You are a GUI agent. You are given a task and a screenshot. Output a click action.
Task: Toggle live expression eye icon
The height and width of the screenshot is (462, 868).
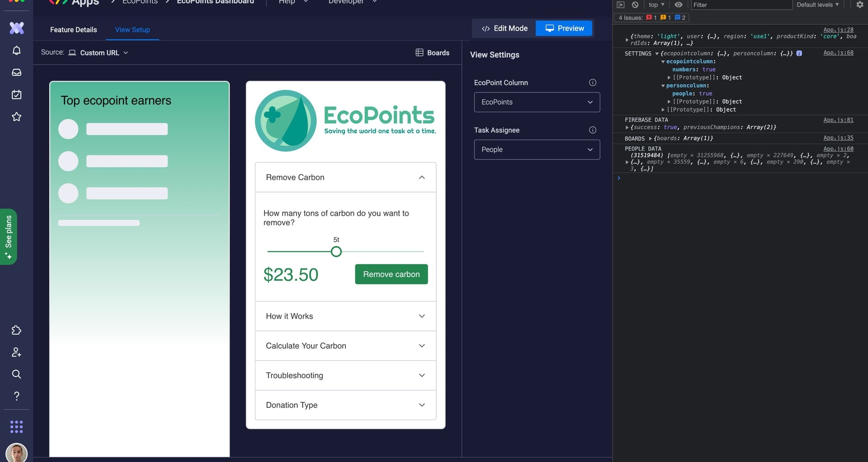[x=679, y=5]
